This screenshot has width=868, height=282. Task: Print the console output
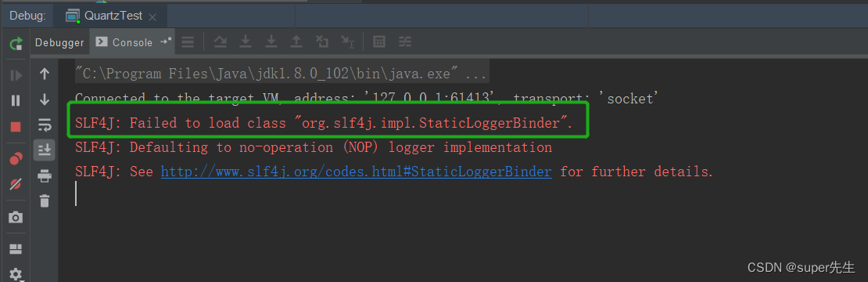click(45, 176)
